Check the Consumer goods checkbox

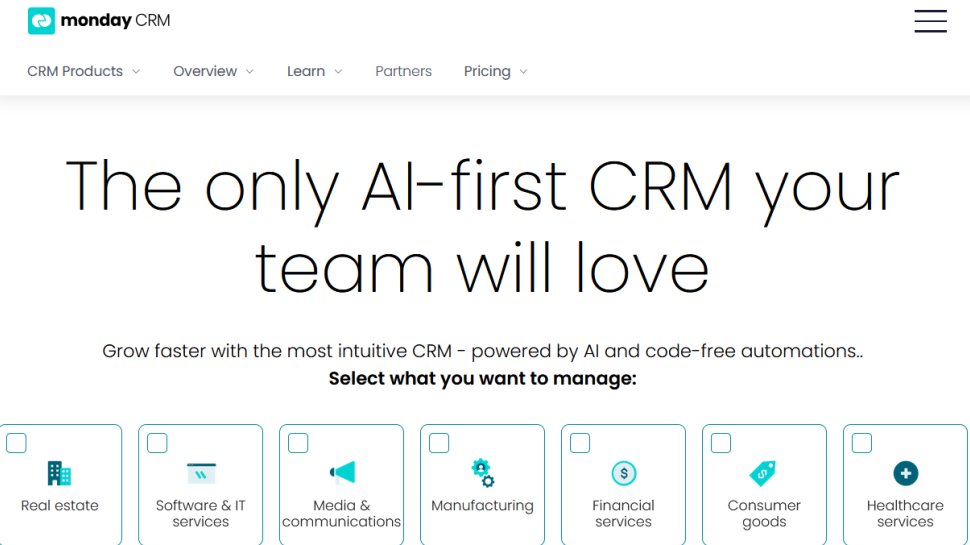click(x=721, y=443)
